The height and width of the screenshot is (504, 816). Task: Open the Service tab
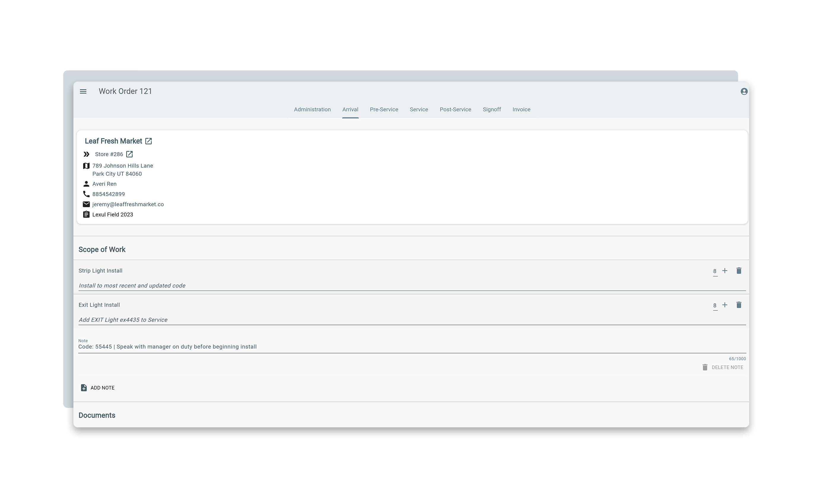coord(419,110)
